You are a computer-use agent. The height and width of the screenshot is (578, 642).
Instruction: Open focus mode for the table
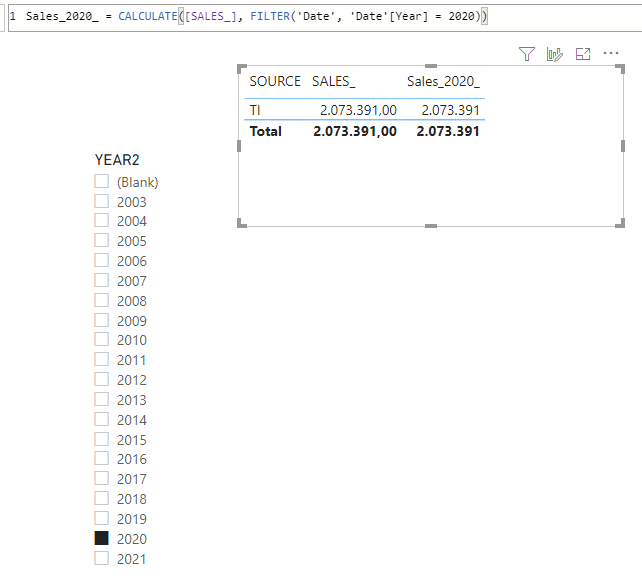point(583,54)
